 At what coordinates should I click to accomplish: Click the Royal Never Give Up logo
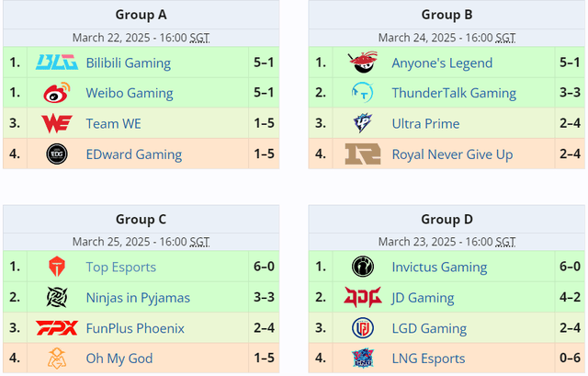pyautogui.click(x=363, y=154)
